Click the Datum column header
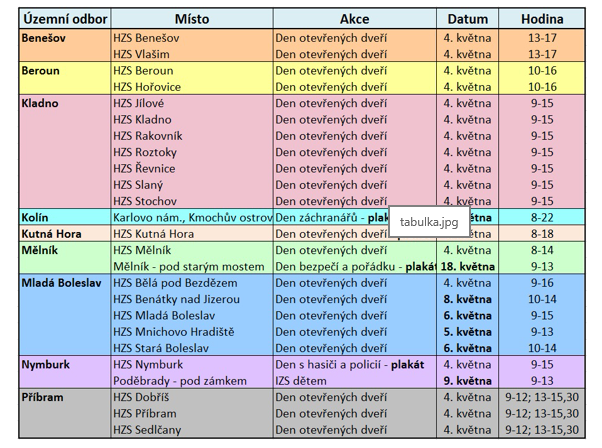Image resolution: width=602 pixels, height=448 pixels. pos(467,19)
